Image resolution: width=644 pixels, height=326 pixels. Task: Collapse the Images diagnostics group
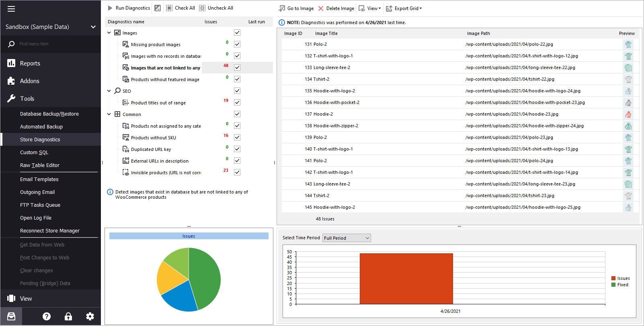pyautogui.click(x=109, y=33)
